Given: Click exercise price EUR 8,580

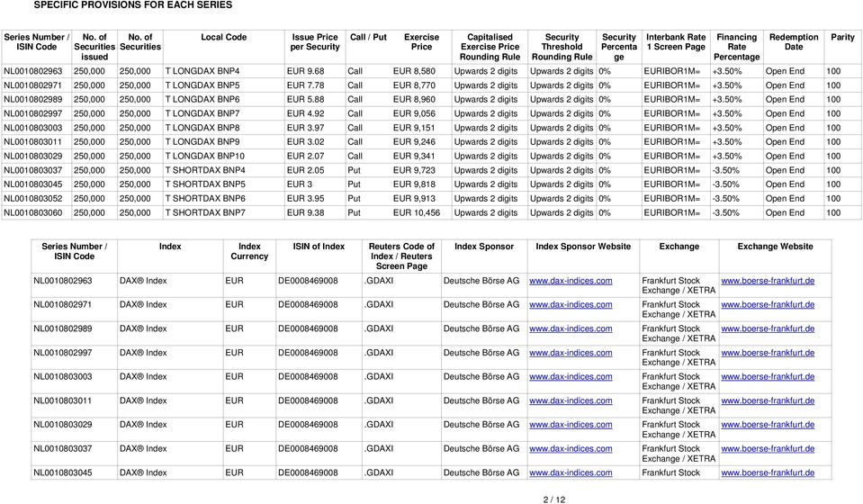Looking at the screenshot, I should click(x=414, y=71).
